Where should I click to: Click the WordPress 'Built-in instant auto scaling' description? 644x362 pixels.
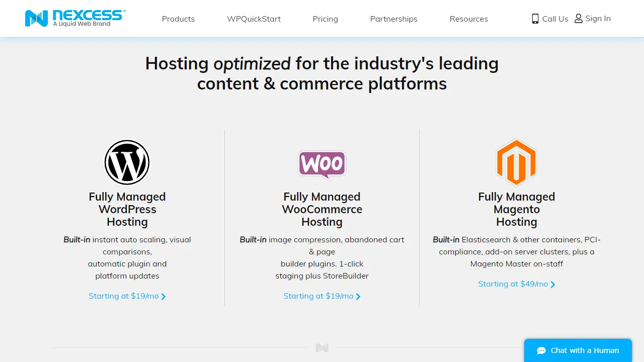(127, 258)
